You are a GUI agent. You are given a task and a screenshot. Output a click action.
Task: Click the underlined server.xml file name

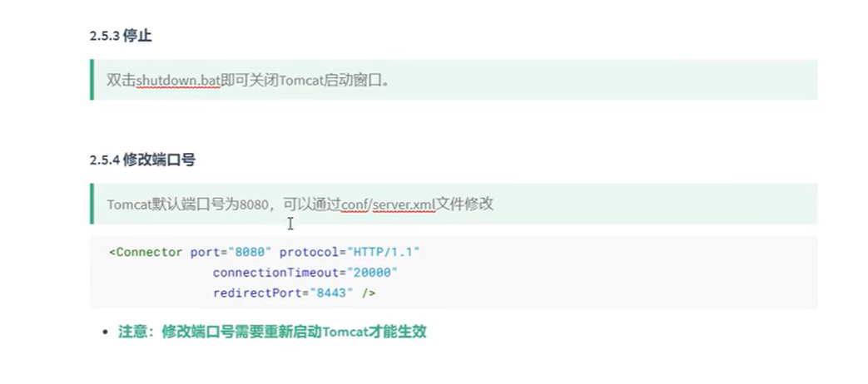[x=404, y=204]
